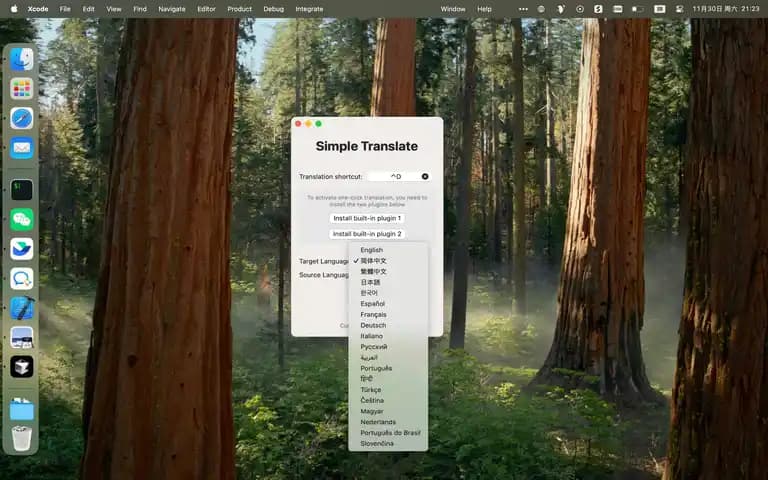Open the Navigate menu
The width and height of the screenshot is (768, 480).
point(171,9)
